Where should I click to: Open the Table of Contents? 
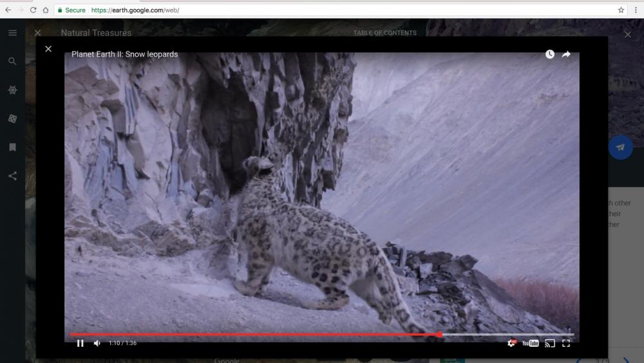point(384,33)
